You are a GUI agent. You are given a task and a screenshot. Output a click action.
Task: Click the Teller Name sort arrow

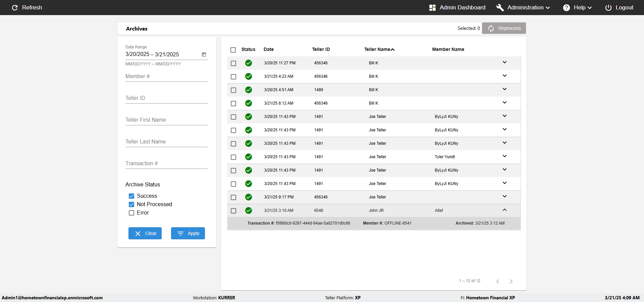point(393,49)
